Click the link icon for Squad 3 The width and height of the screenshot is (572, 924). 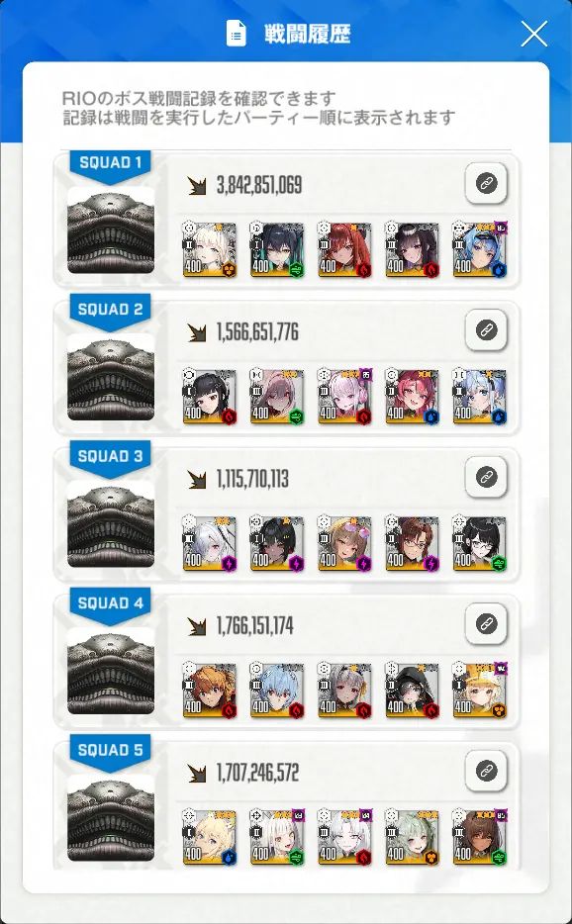click(x=486, y=477)
